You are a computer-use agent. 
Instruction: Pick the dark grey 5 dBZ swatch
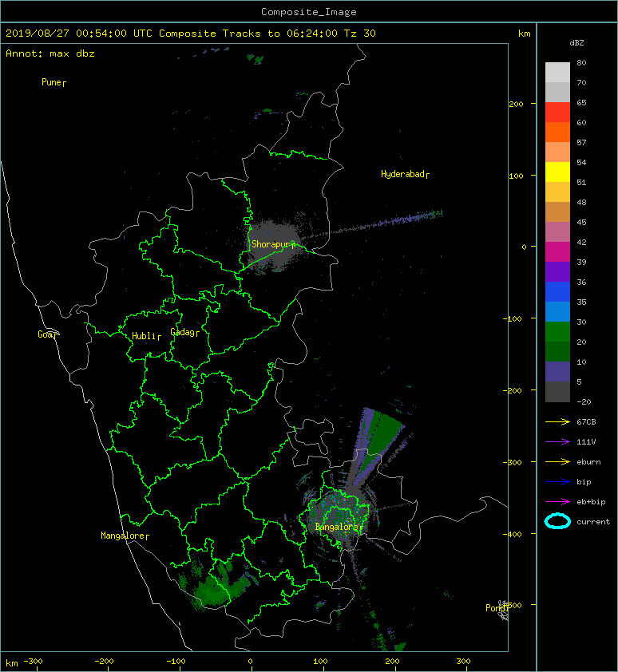[557, 391]
